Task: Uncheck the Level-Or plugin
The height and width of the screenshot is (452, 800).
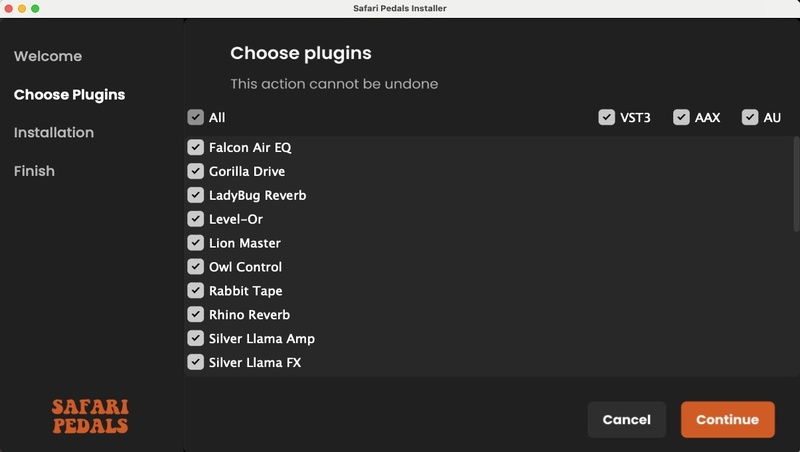Action: (196, 219)
